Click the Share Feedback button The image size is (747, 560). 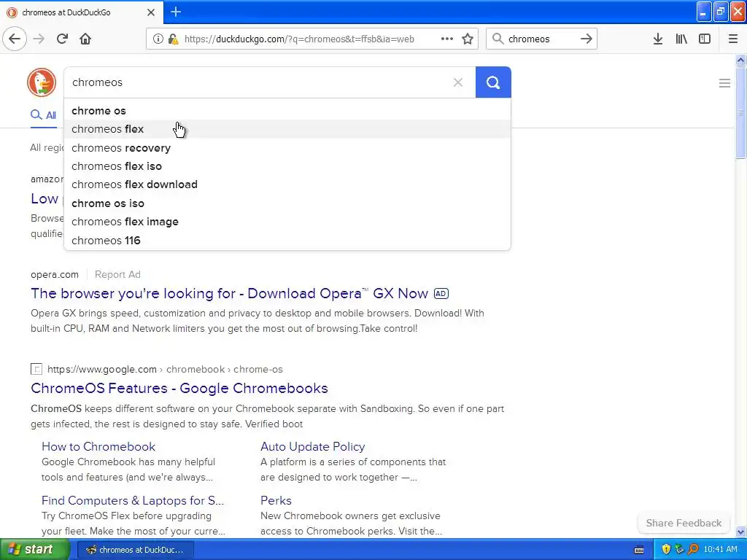684,523
